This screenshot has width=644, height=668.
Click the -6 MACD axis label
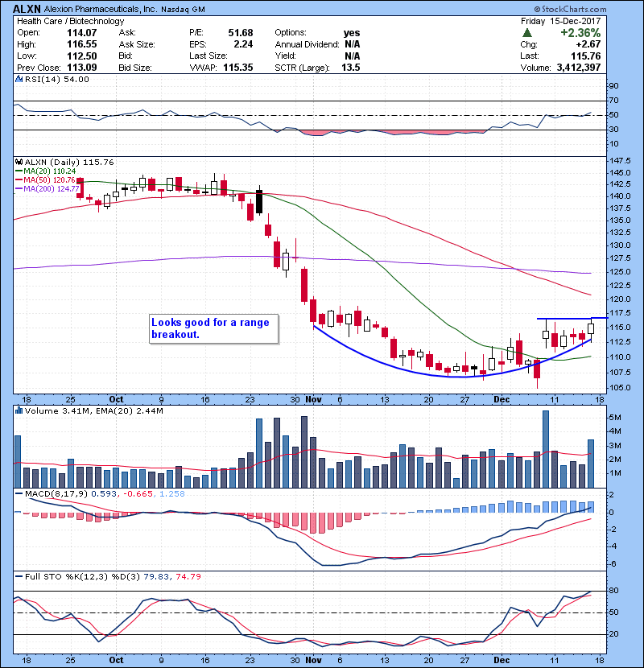pos(612,563)
